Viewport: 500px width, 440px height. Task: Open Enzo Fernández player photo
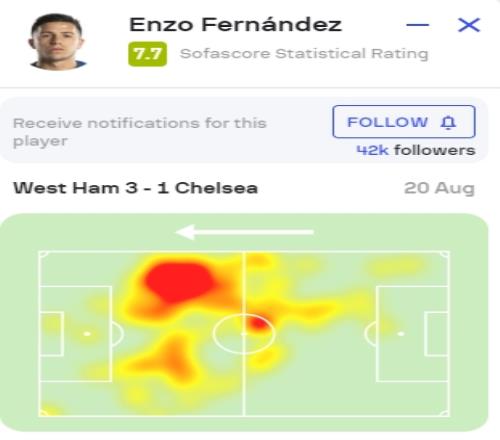pyautogui.click(x=57, y=42)
